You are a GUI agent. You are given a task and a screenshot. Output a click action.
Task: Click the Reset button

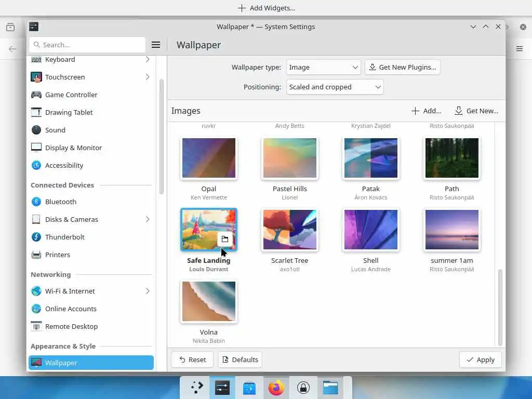pyautogui.click(x=192, y=360)
